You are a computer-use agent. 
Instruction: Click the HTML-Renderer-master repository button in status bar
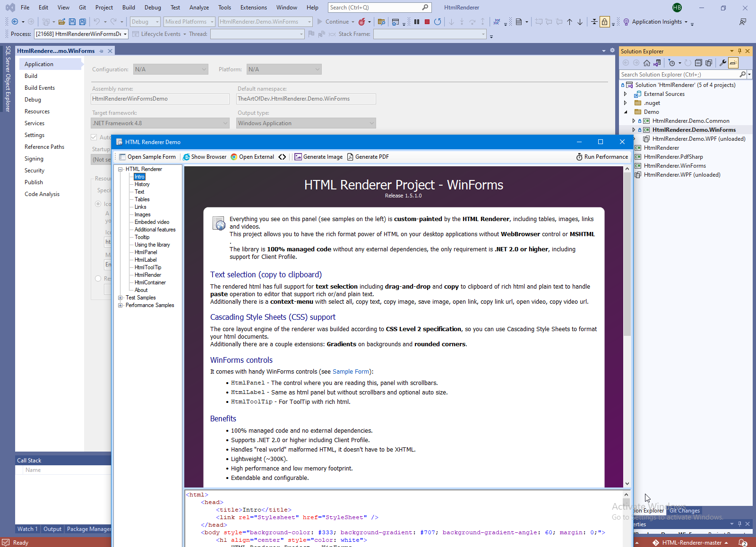click(690, 543)
